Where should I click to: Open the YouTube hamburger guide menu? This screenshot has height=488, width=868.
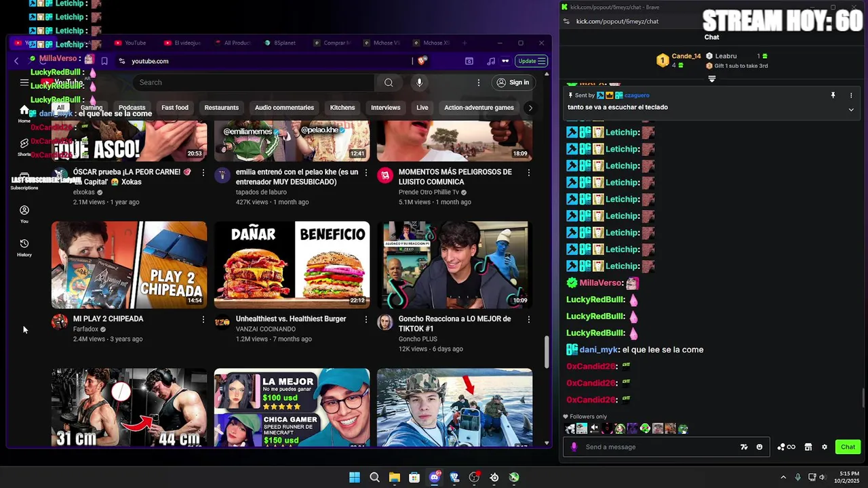click(x=24, y=83)
